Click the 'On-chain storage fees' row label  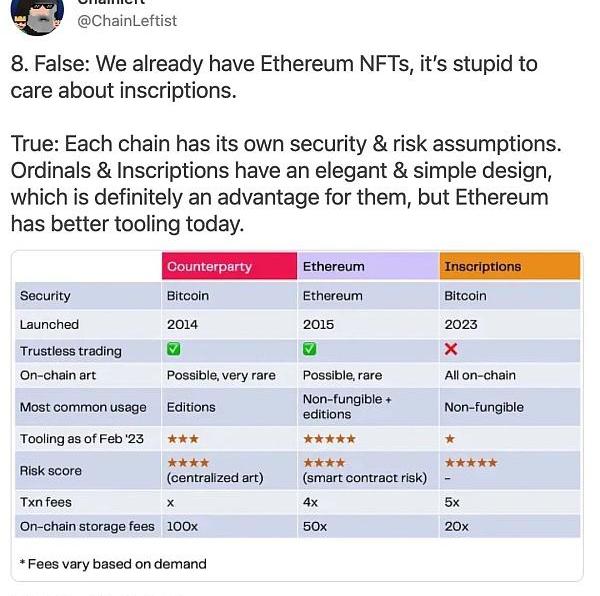click(x=87, y=526)
